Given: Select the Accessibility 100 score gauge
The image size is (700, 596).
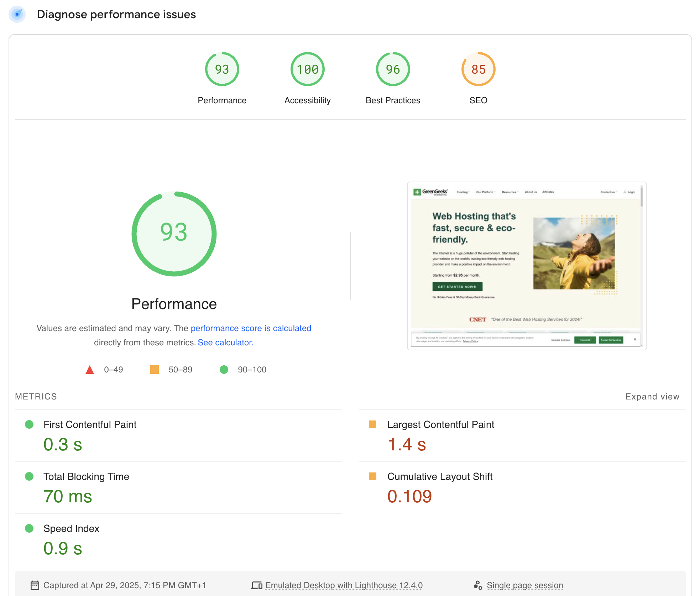Looking at the screenshot, I should [307, 69].
